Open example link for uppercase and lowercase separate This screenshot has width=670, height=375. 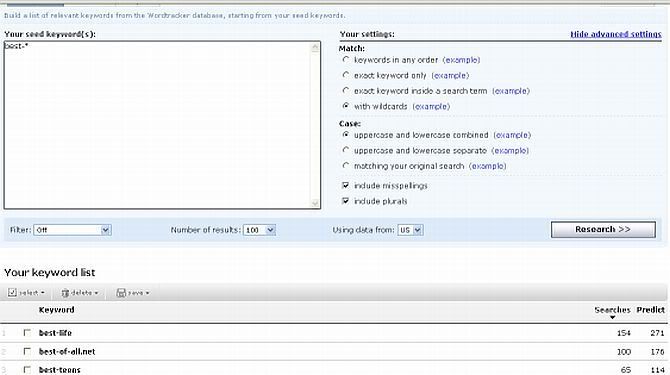pos(510,151)
